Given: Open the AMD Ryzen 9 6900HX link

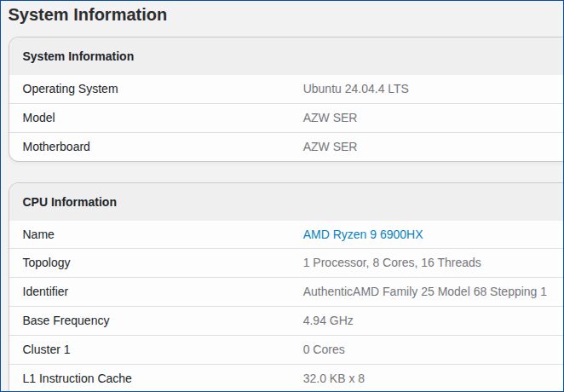Looking at the screenshot, I should tap(362, 234).
